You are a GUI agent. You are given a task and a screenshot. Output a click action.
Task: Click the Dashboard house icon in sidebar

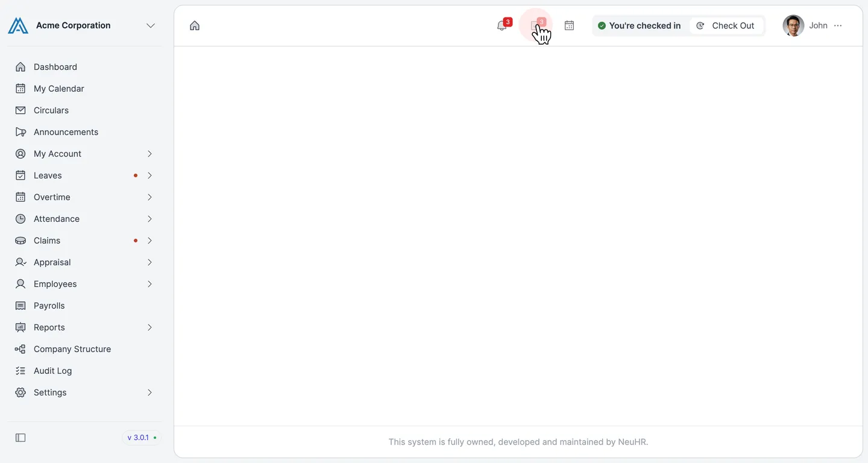pyautogui.click(x=20, y=67)
